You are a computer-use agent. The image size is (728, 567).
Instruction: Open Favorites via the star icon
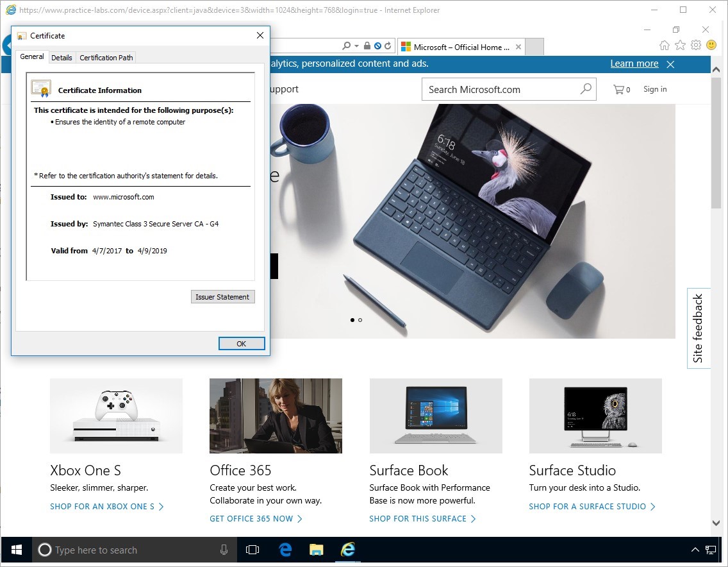pyautogui.click(x=680, y=46)
